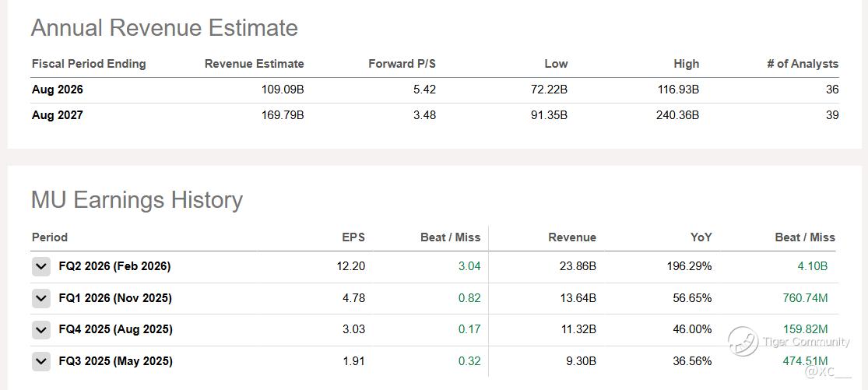This screenshot has width=868, height=390.
Task: Click the MU Earnings History heading
Action: pos(137,200)
